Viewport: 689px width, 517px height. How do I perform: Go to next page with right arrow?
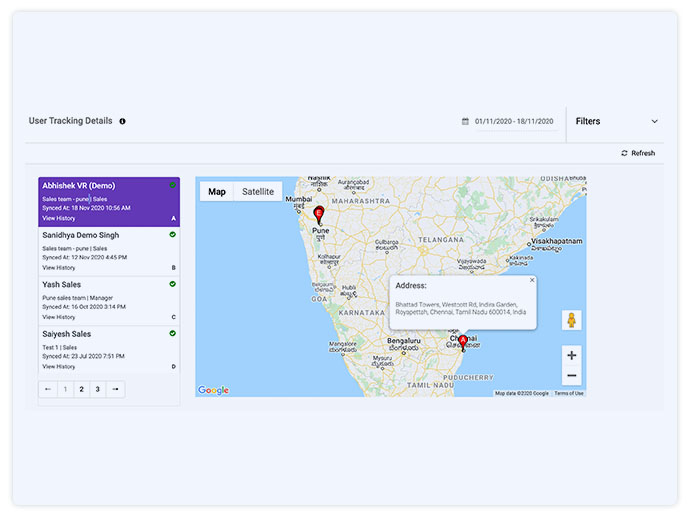(115, 389)
